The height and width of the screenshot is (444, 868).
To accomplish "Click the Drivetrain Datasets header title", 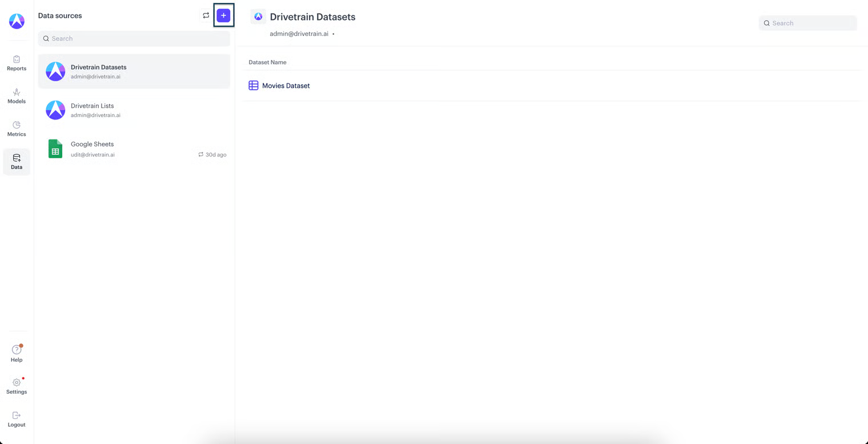I will [312, 17].
